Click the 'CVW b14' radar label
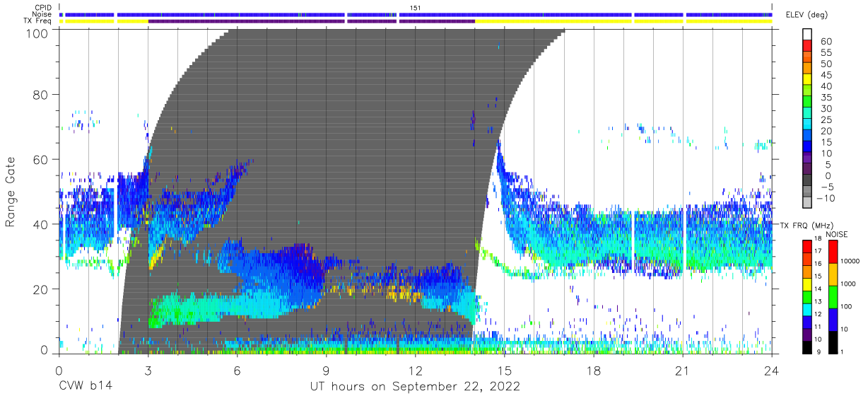This screenshot has height=401, width=868. point(86,387)
